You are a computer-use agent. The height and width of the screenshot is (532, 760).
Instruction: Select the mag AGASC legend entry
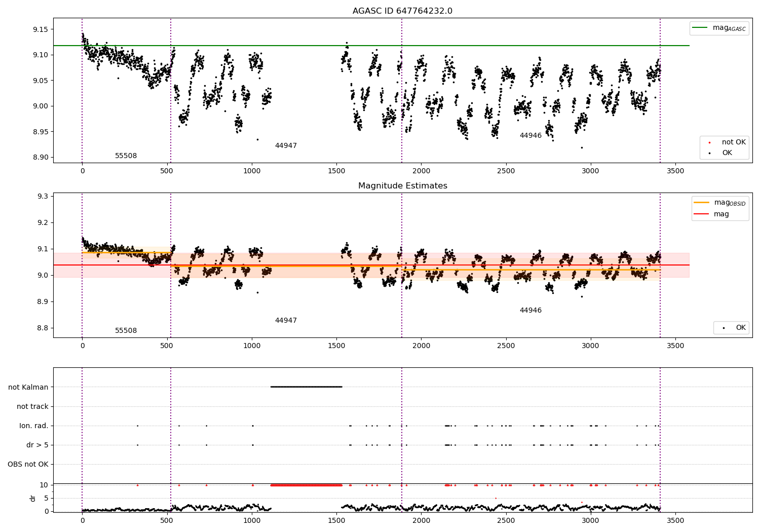719,28
